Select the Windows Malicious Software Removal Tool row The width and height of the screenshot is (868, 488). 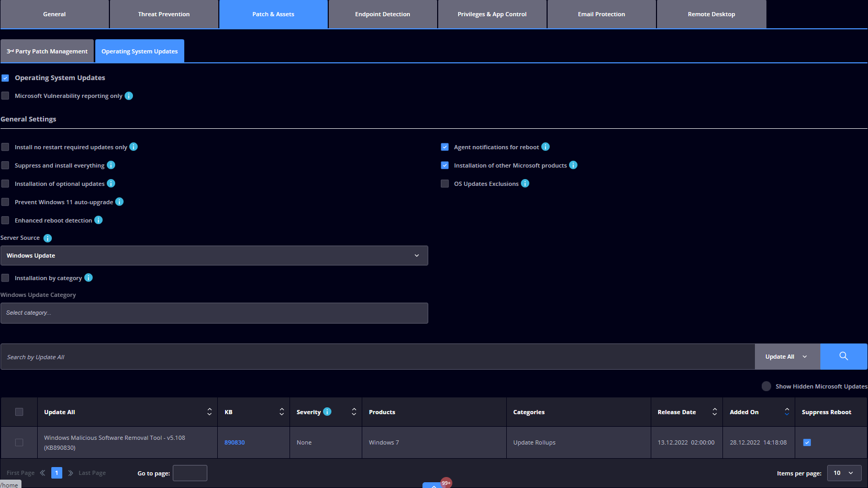point(19,442)
